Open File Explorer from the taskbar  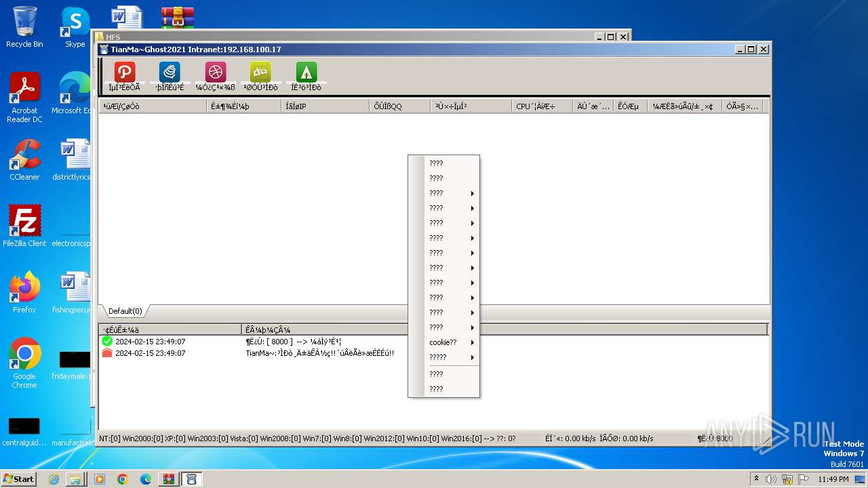coord(75,479)
